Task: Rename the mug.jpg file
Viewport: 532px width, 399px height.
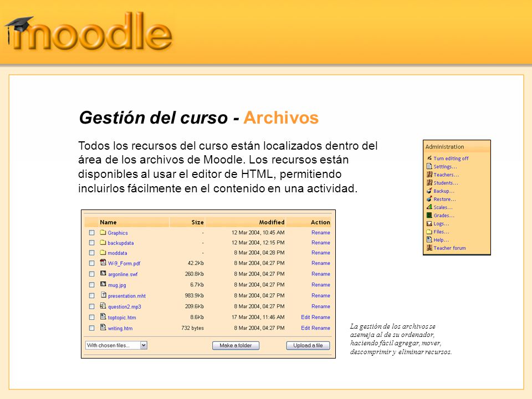Action: tap(321, 285)
